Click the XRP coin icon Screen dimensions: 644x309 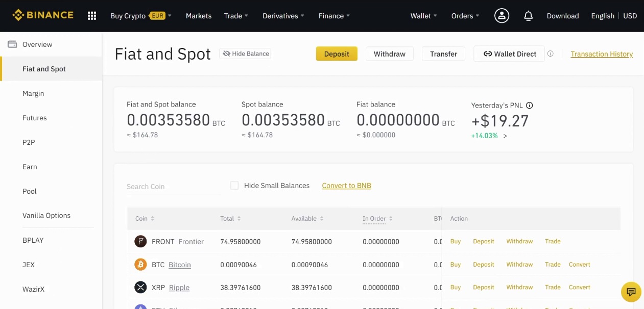pos(140,287)
